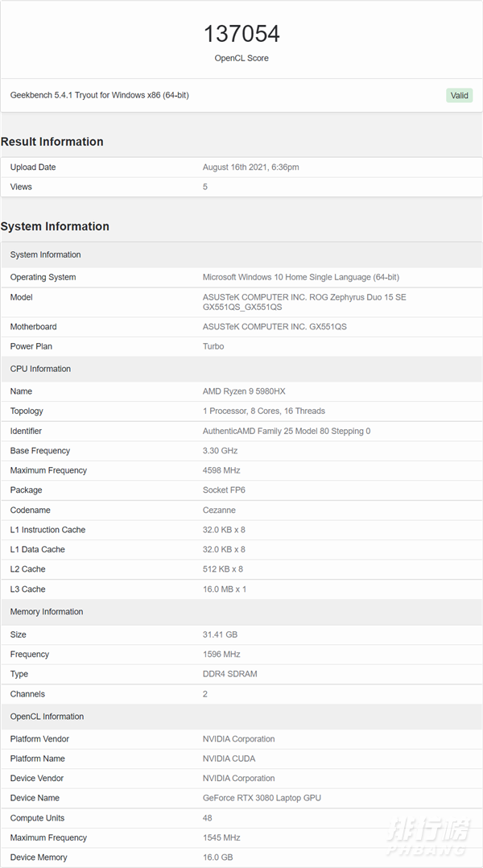
Task: Click the CPU Information section header
Action: [242, 369]
